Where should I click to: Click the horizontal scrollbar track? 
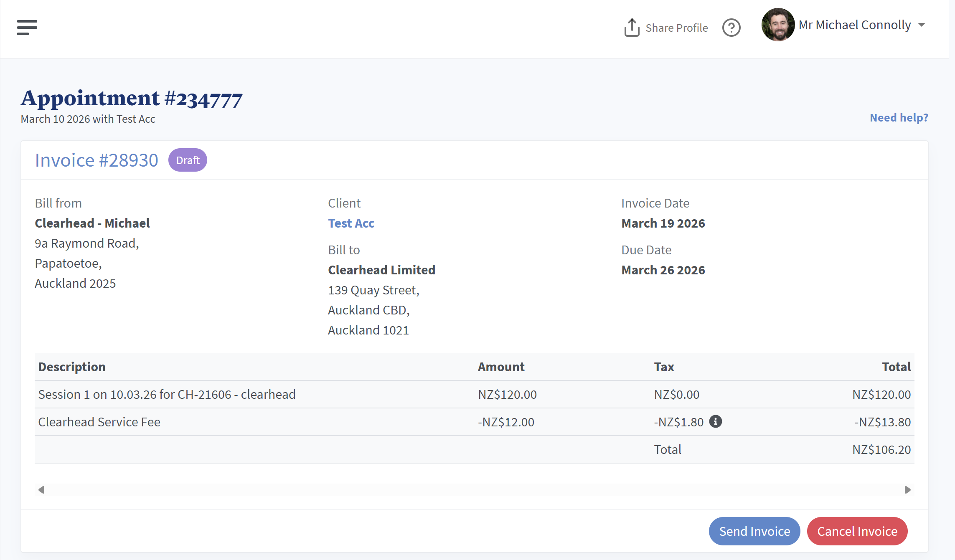point(474,490)
